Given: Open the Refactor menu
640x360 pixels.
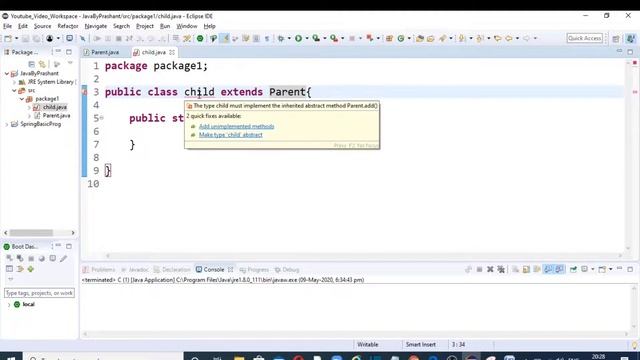Looking at the screenshot, I should [68, 26].
